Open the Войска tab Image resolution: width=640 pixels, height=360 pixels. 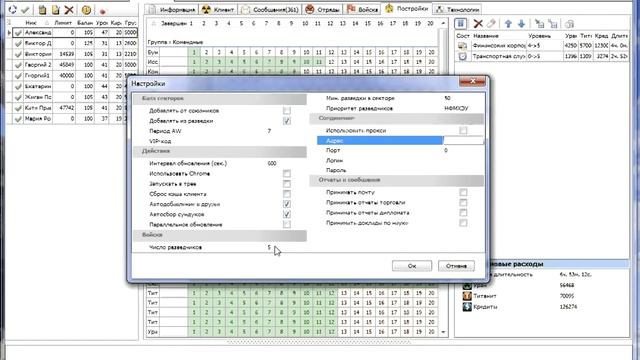coord(362,9)
